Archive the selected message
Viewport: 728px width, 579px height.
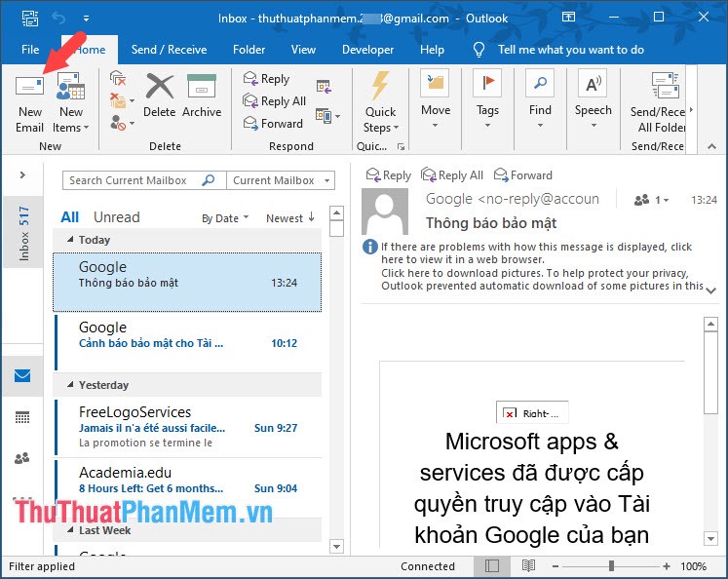coord(202,96)
